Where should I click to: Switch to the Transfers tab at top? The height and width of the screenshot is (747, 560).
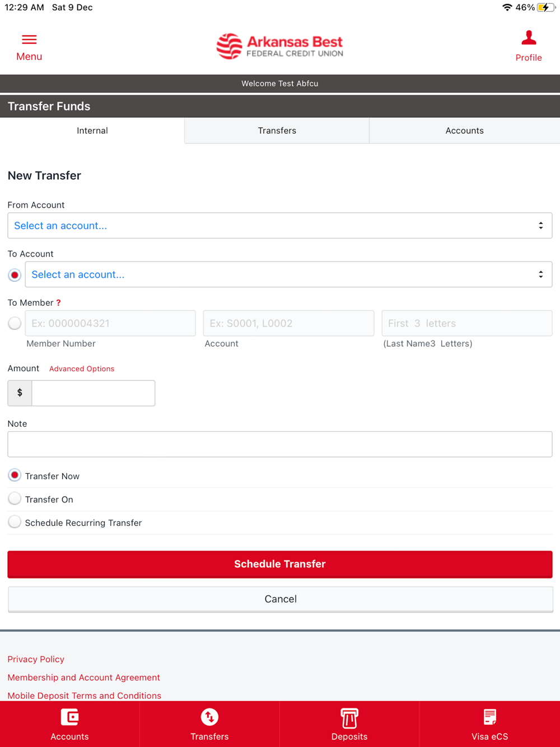click(277, 130)
